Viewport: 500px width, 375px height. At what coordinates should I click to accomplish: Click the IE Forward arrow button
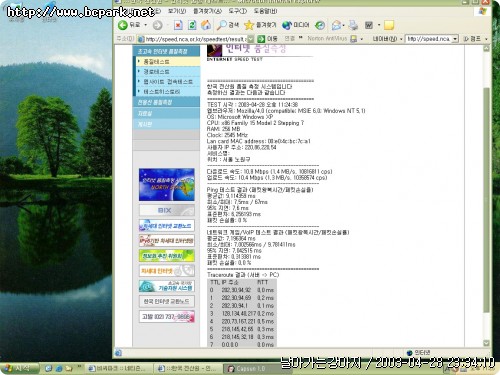[x=157, y=25]
